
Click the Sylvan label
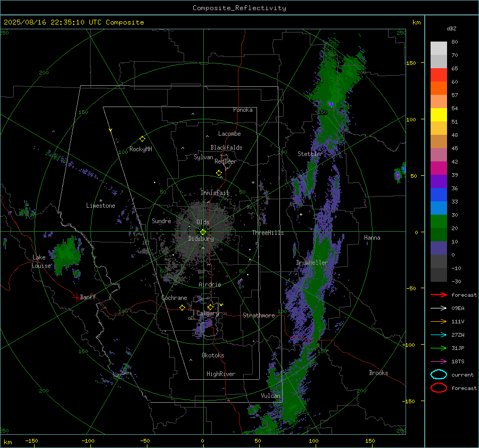pos(203,157)
